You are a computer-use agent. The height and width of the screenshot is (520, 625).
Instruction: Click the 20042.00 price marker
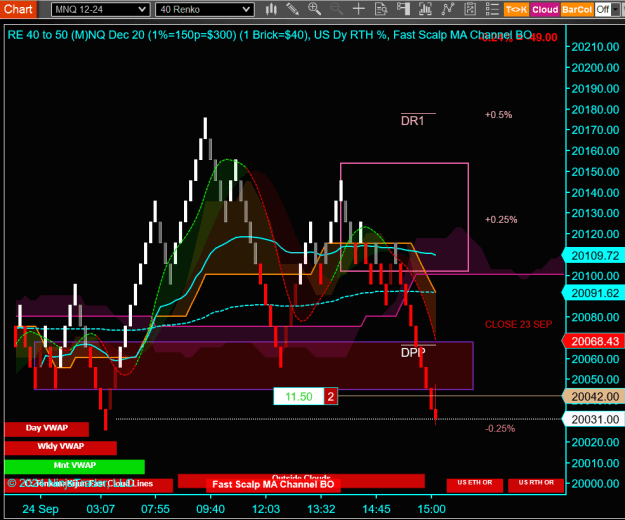pyautogui.click(x=594, y=396)
